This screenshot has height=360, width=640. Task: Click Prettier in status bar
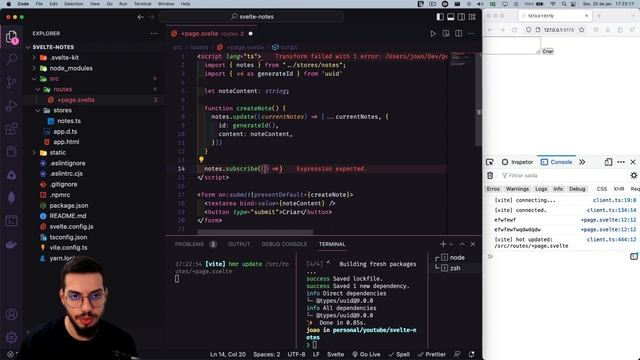point(431,354)
